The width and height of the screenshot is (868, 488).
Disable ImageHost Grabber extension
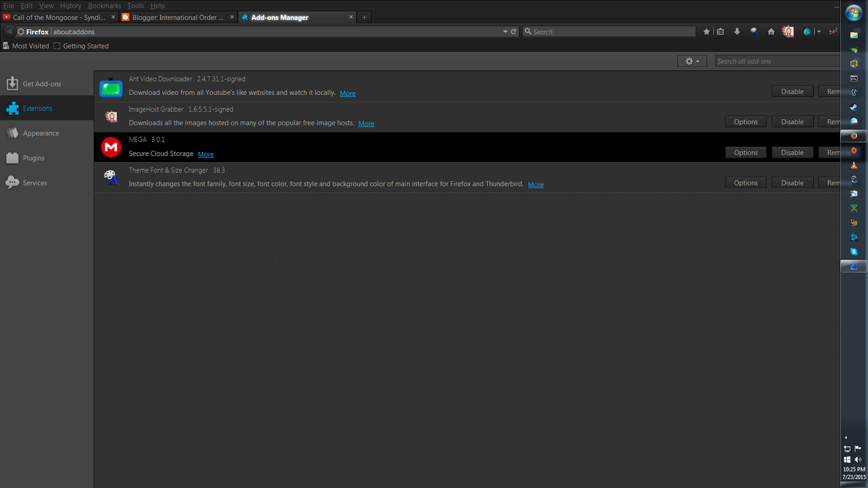792,122
